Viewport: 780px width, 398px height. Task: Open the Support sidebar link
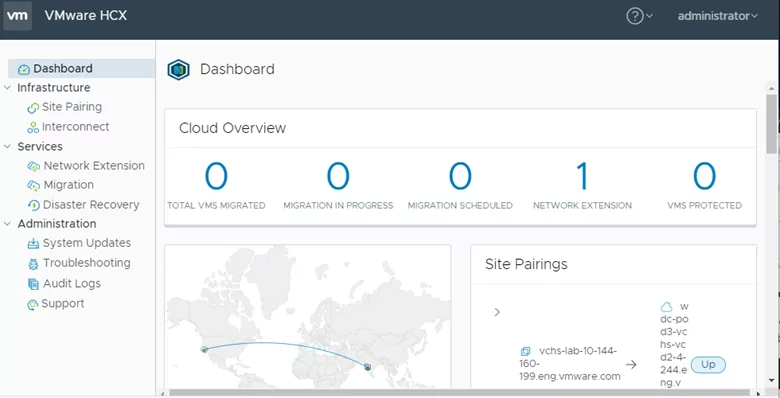tap(63, 303)
